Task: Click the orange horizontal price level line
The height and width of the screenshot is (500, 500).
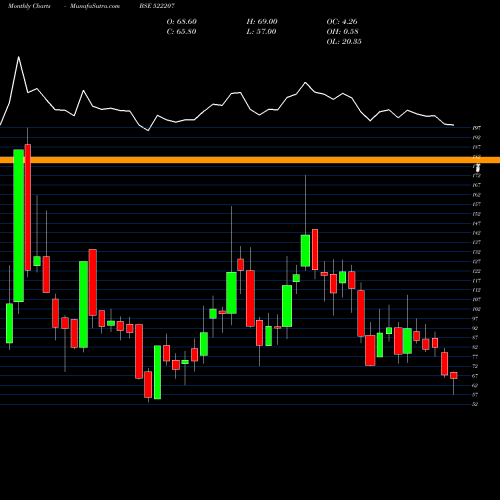Action: [250, 160]
